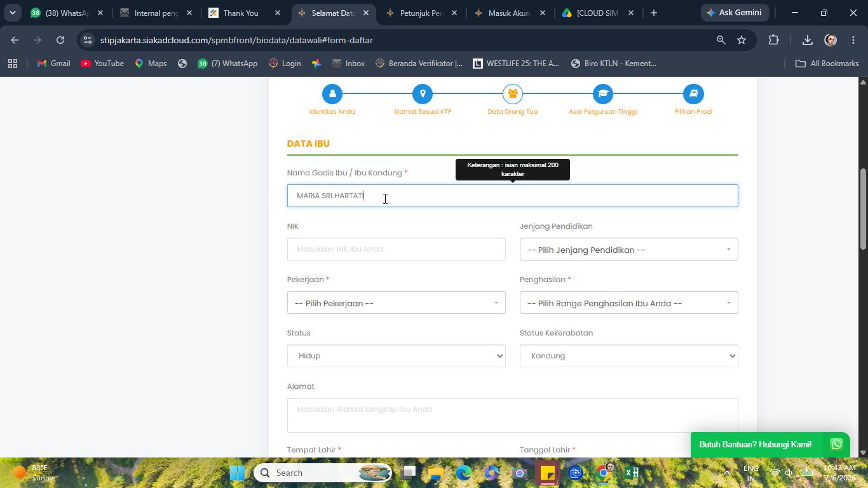The width and height of the screenshot is (868, 488).
Task: Expand Penghasilan range dropdown
Action: coord(628,303)
